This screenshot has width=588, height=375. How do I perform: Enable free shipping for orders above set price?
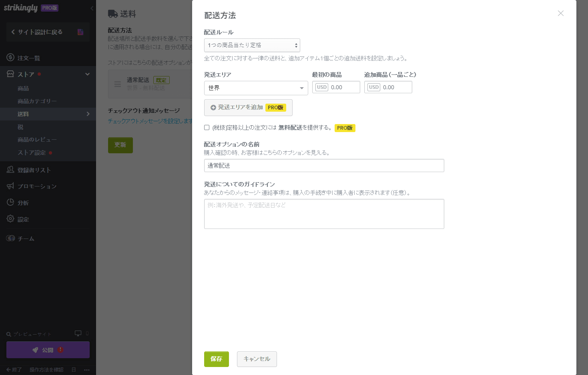(207, 127)
